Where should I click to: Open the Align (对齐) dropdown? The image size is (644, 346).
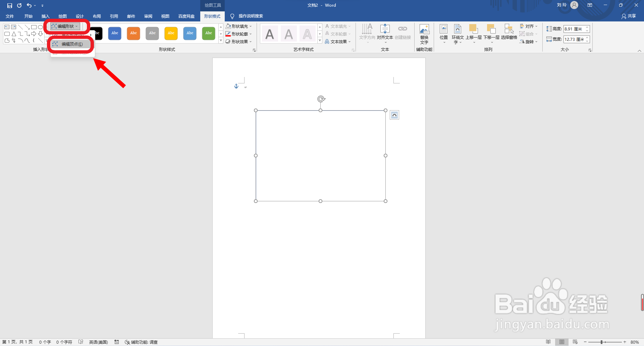[x=529, y=26]
